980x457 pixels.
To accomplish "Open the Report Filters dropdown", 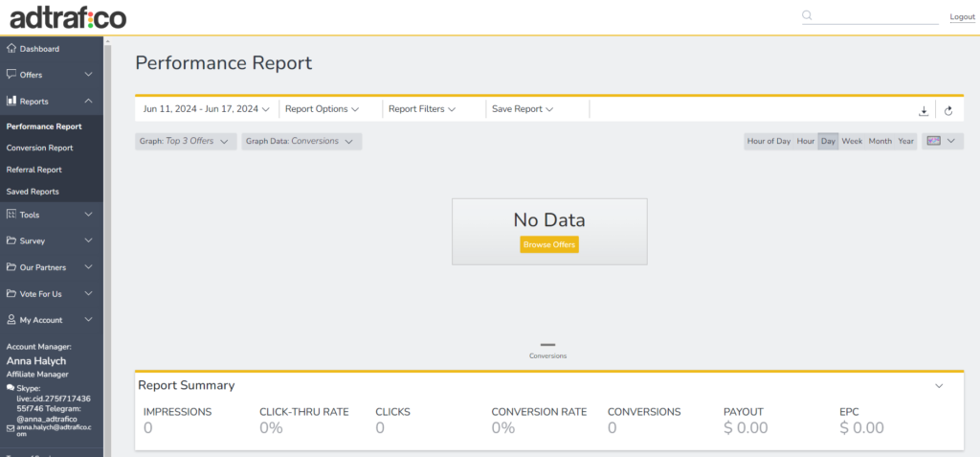I will 422,109.
